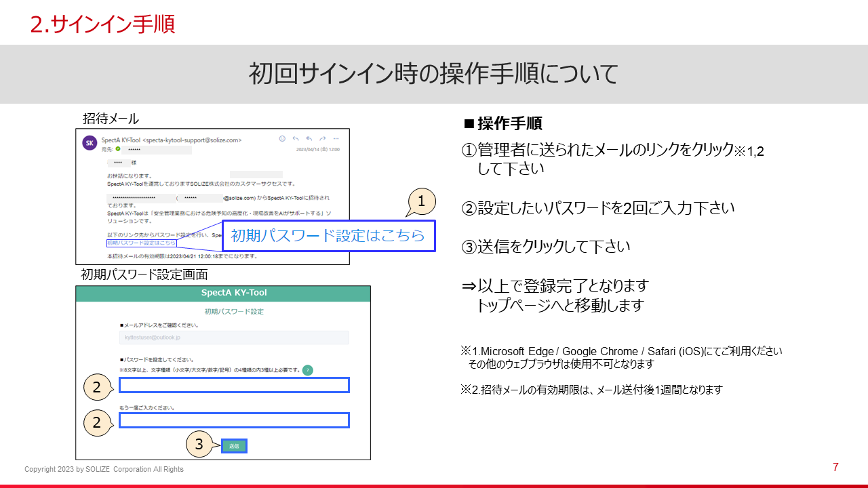Click the green recipient status check icon
Screen dimensions: 868x488
(x=117, y=148)
